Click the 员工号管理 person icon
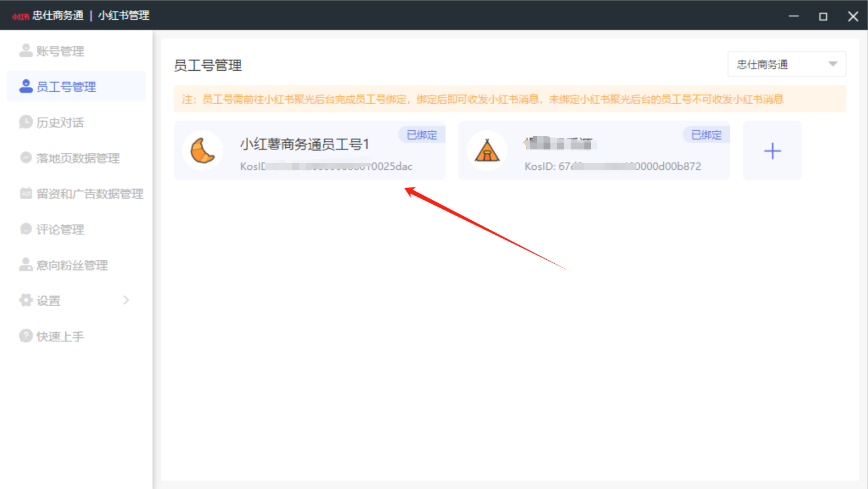The height and width of the screenshot is (489, 868). 25,87
